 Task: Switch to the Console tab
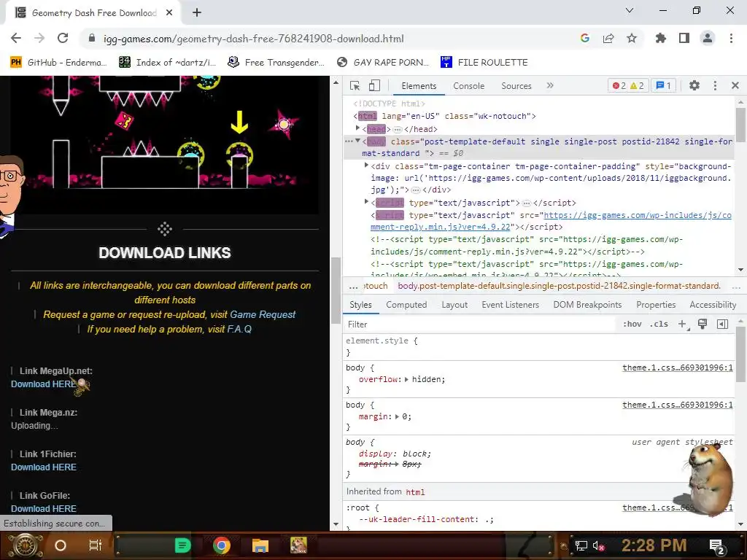(x=468, y=86)
